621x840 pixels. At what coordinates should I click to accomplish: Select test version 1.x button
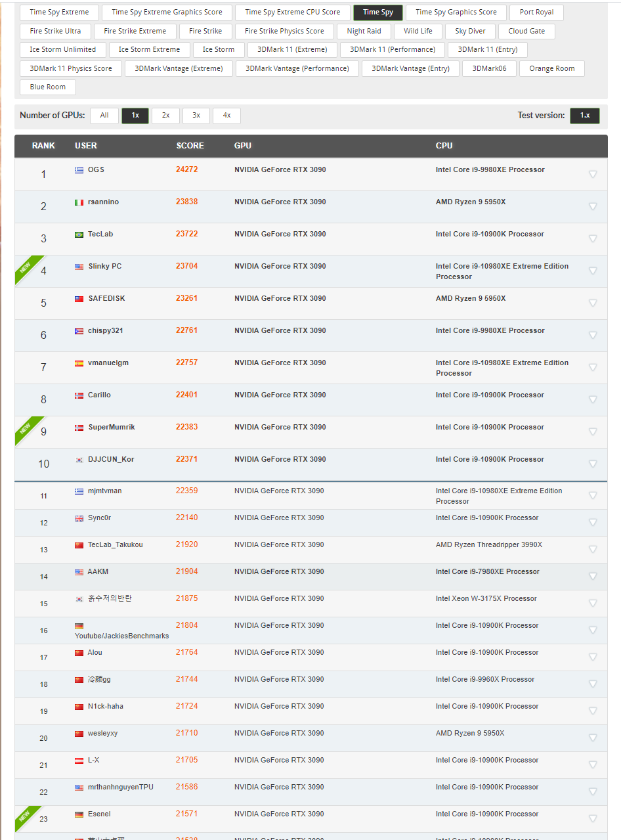click(584, 116)
